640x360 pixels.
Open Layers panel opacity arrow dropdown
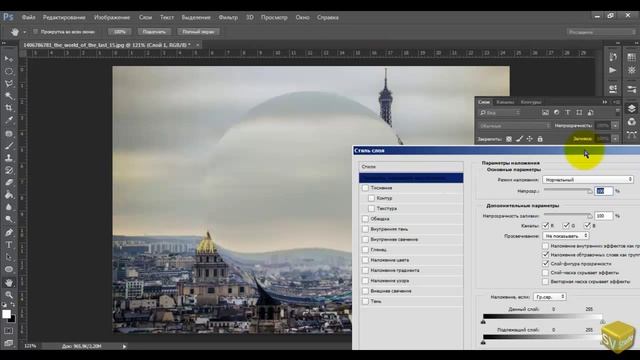click(x=615, y=126)
